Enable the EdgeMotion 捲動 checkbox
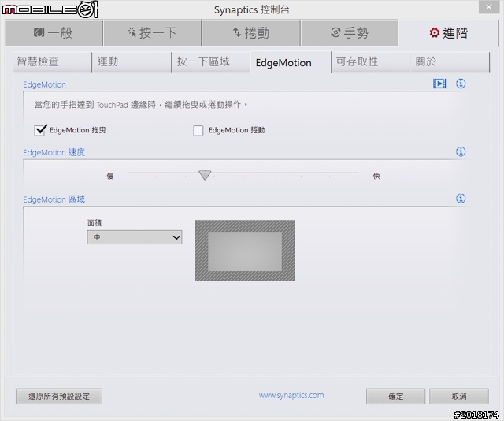Image resolution: width=504 pixels, height=421 pixels. click(198, 130)
